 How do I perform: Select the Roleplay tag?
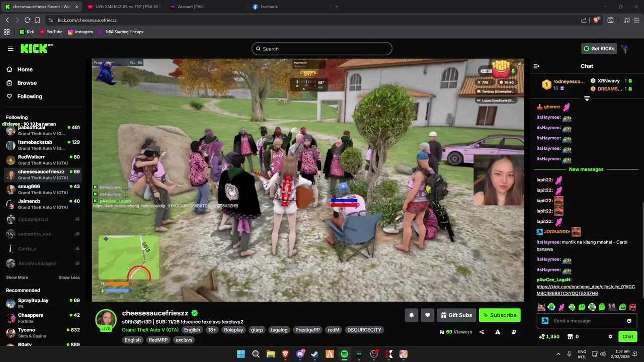pyautogui.click(x=233, y=330)
